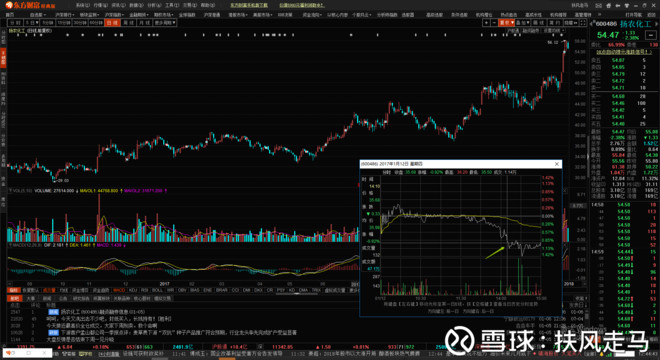Open the 资讯 menu
The image size is (660, 360).
click(118, 5)
